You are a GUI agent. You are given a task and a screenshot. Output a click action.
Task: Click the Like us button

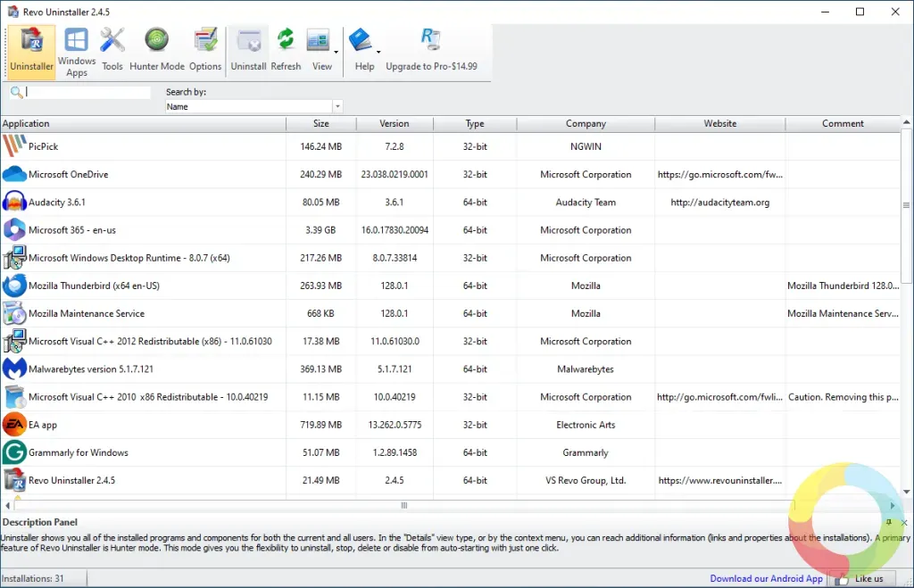click(x=864, y=579)
